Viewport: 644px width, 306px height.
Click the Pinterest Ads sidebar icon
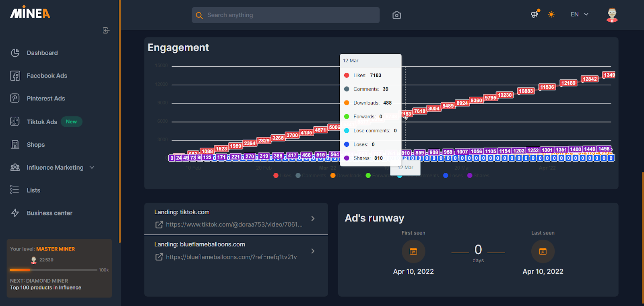coord(15,99)
